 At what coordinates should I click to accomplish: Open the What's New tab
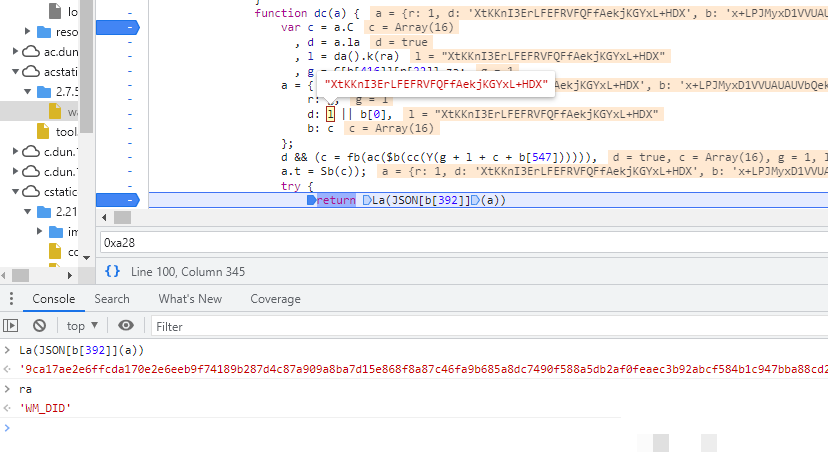[190, 299]
